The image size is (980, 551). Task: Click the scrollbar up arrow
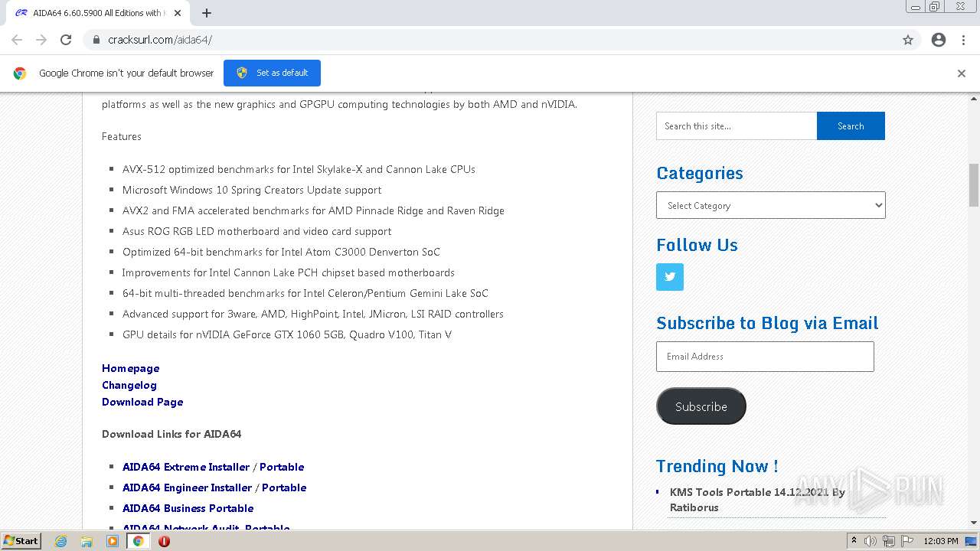tap(974, 98)
